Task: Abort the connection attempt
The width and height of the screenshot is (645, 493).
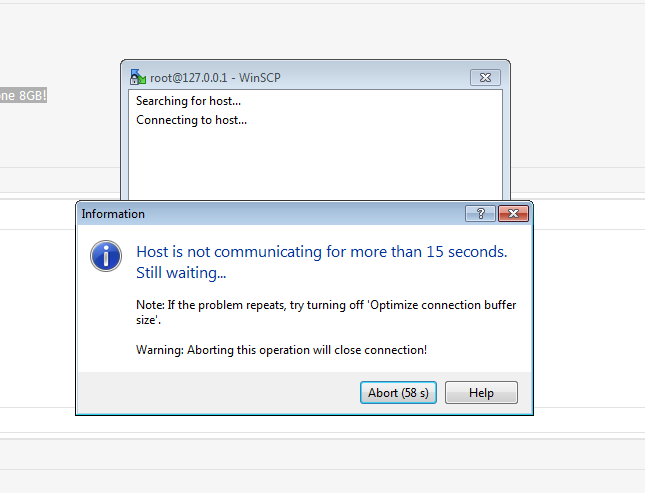Action: 398,393
